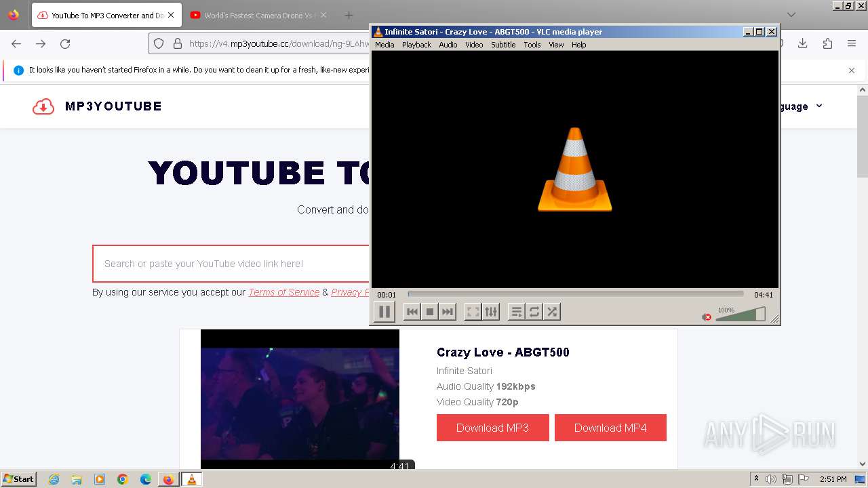Image resolution: width=868 pixels, height=488 pixels.
Task: Open the VLC View menu
Action: coord(556,45)
